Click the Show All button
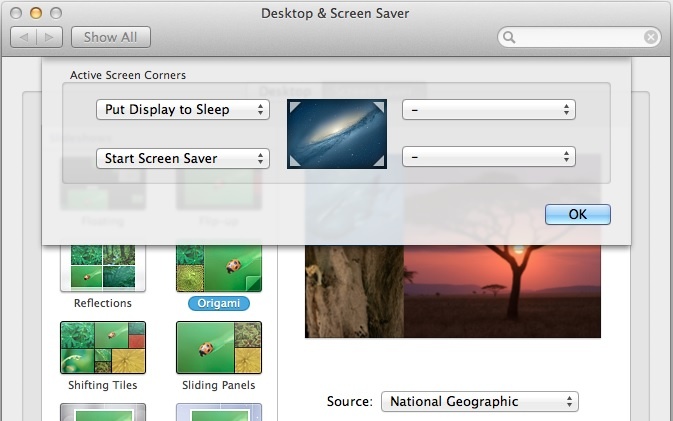 [x=111, y=37]
